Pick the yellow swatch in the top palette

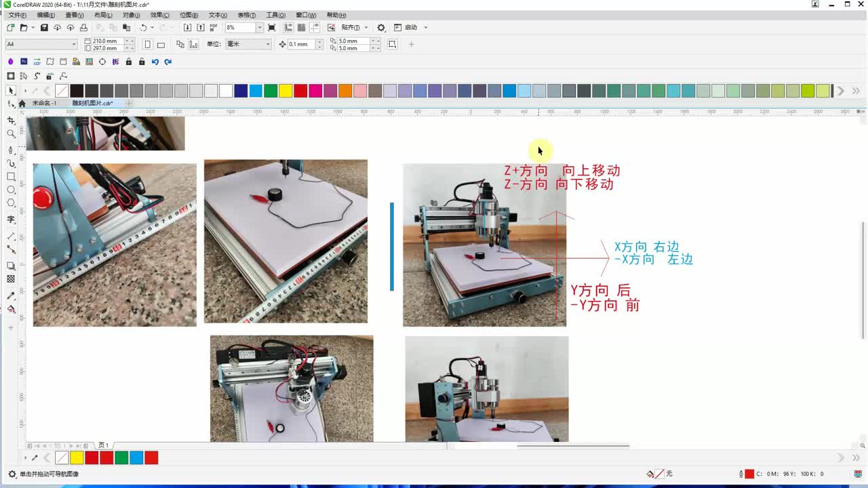coord(285,91)
